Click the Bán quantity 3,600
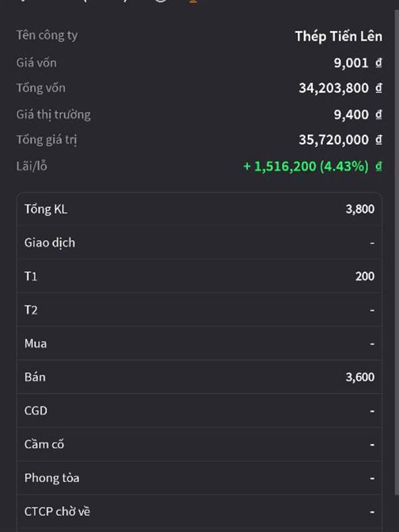The height and width of the screenshot is (532, 399). (360, 377)
